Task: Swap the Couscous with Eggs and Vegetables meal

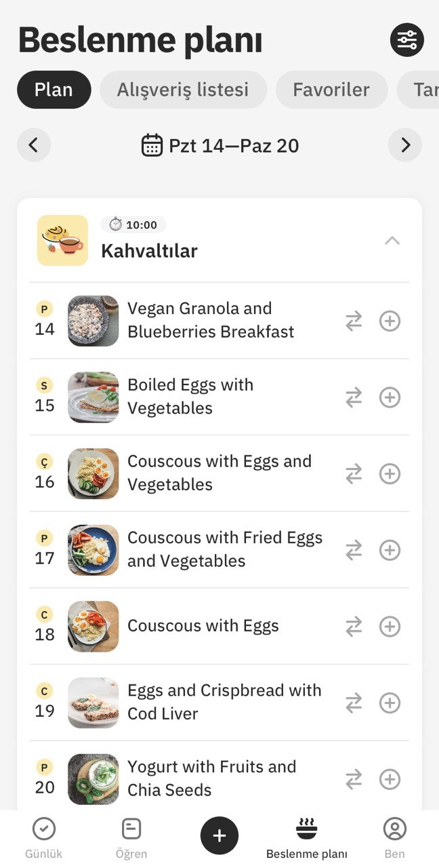Action: [x=354, y=474]
